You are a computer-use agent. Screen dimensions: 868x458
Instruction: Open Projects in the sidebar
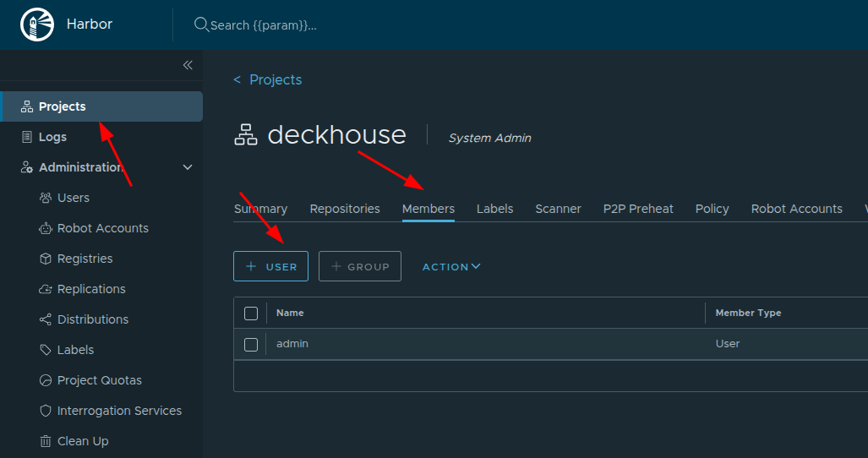(102, 106)
